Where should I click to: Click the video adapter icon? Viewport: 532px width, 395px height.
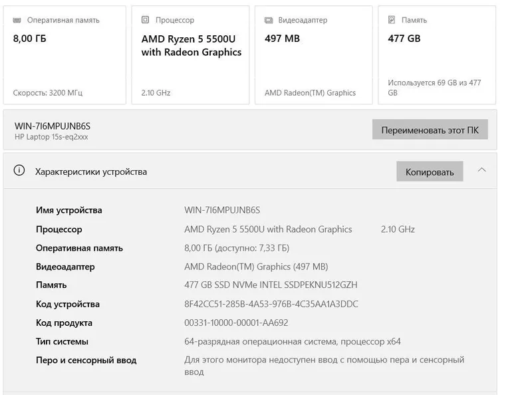(269, 21)
